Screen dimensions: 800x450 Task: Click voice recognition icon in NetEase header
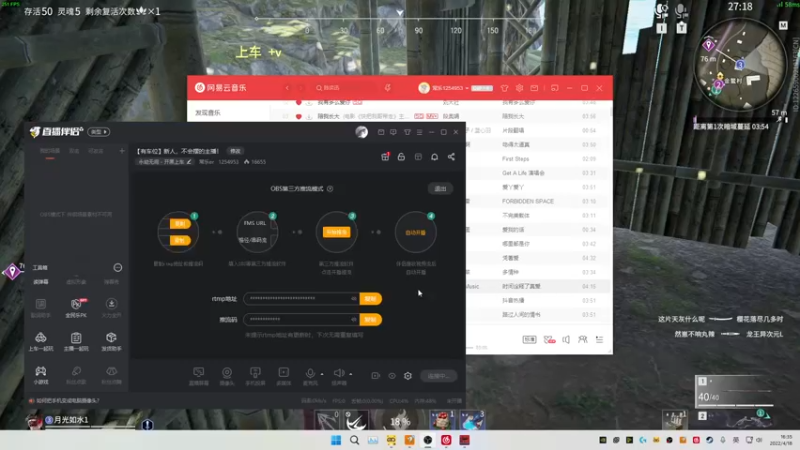(387, 88)
